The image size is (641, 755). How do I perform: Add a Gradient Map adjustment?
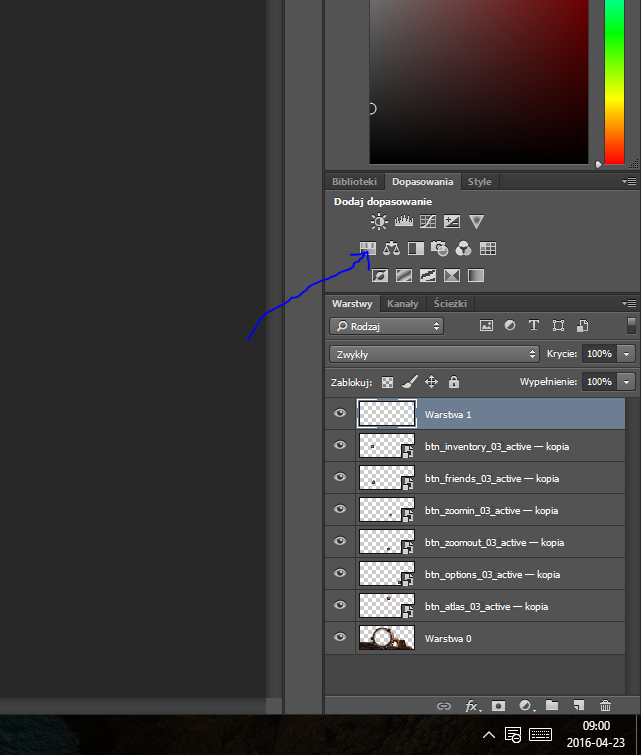(476, 275)
